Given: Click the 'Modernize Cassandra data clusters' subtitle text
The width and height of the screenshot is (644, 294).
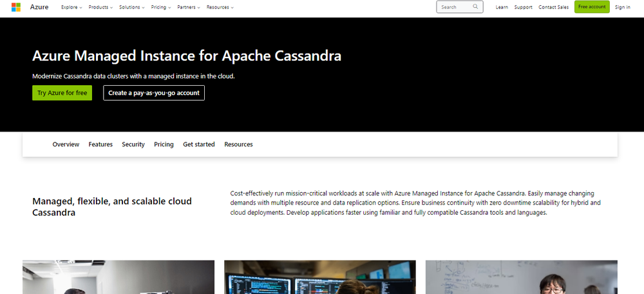Looking at the screenshot, I should click(x=133, y=76).
